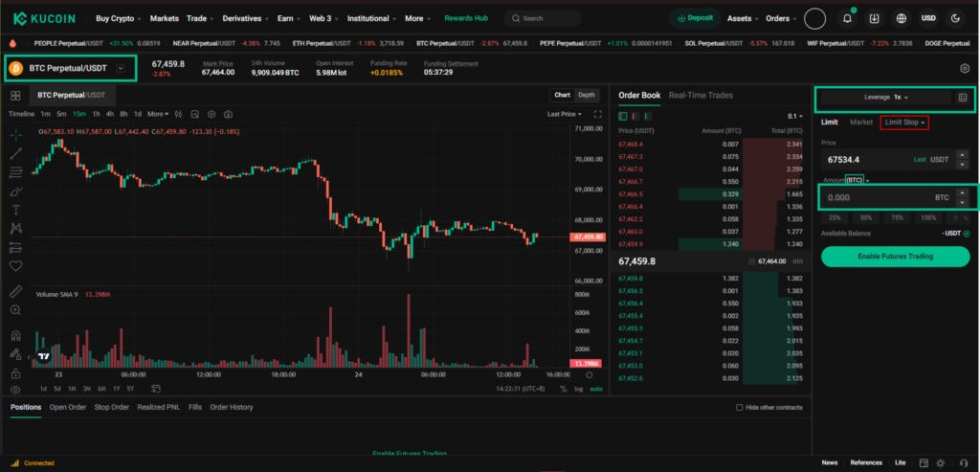Open the calculator icon beside Leverage
This screenshot has height=472, width=980.
click(x=963, y=98)
